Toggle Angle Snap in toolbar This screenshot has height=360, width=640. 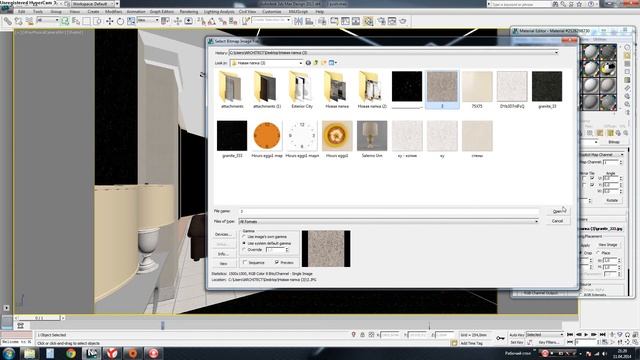click(212, 21)
